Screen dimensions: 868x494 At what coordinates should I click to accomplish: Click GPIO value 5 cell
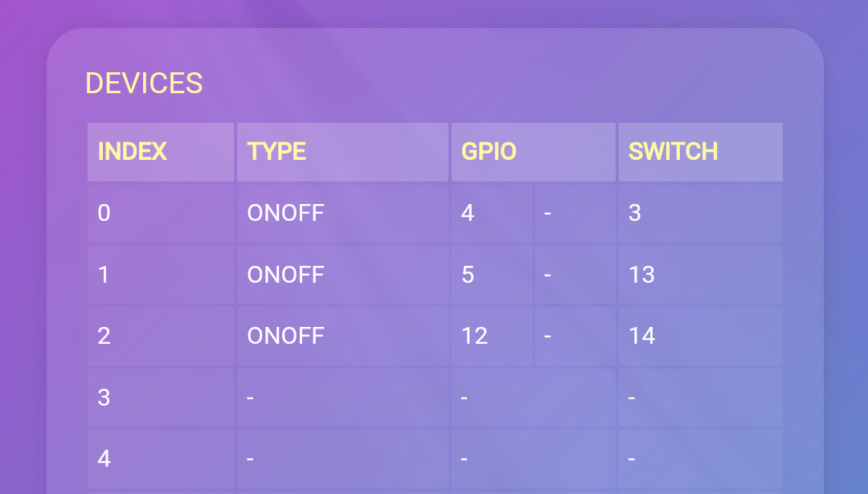[468, 275]
